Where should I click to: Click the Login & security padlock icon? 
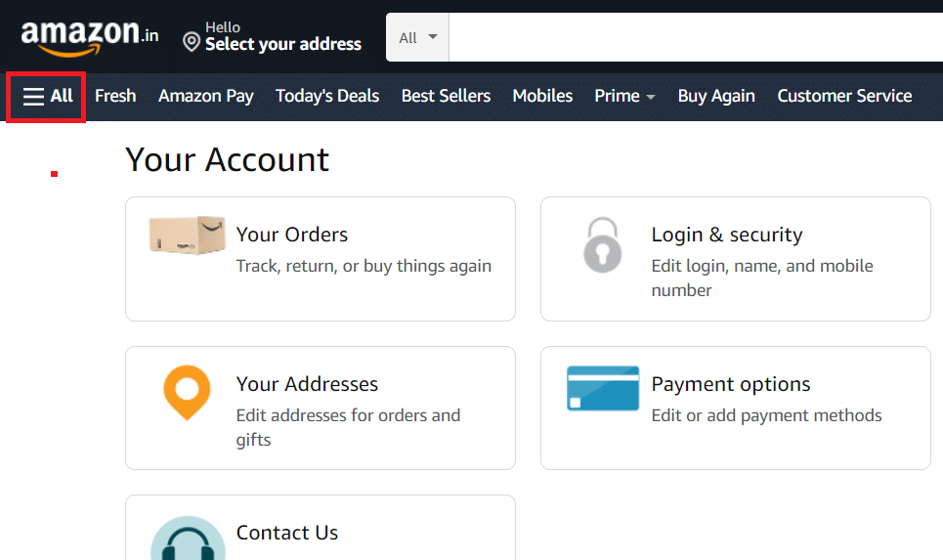602,244
